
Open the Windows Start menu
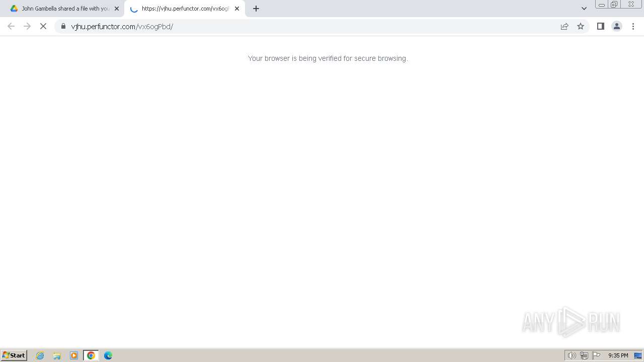pyautogui.click(x=14, y=355)
